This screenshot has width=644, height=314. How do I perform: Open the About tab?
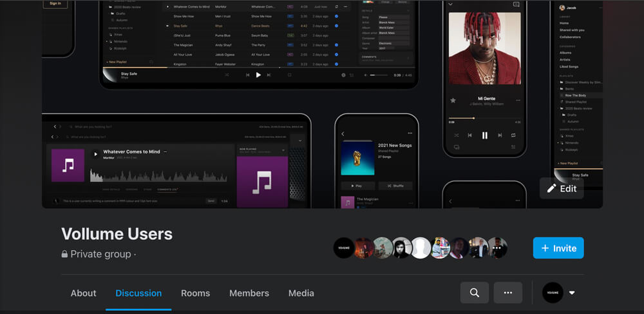pos(83,293)
